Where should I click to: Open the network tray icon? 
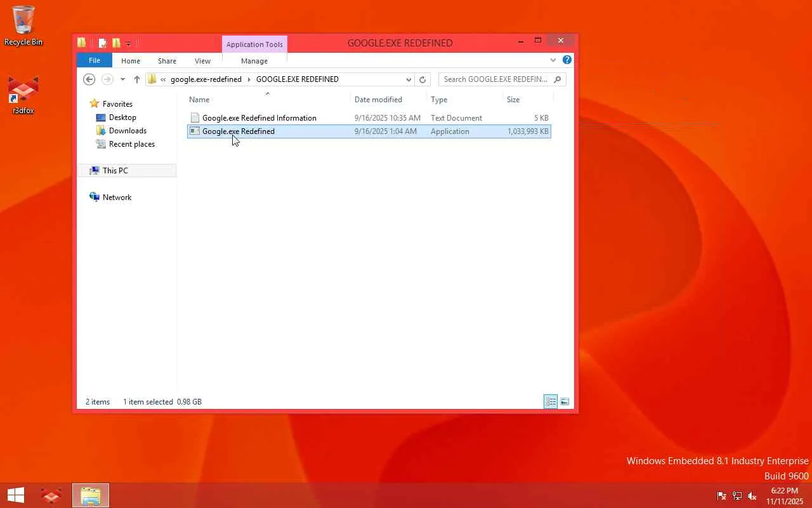(737, 496)
